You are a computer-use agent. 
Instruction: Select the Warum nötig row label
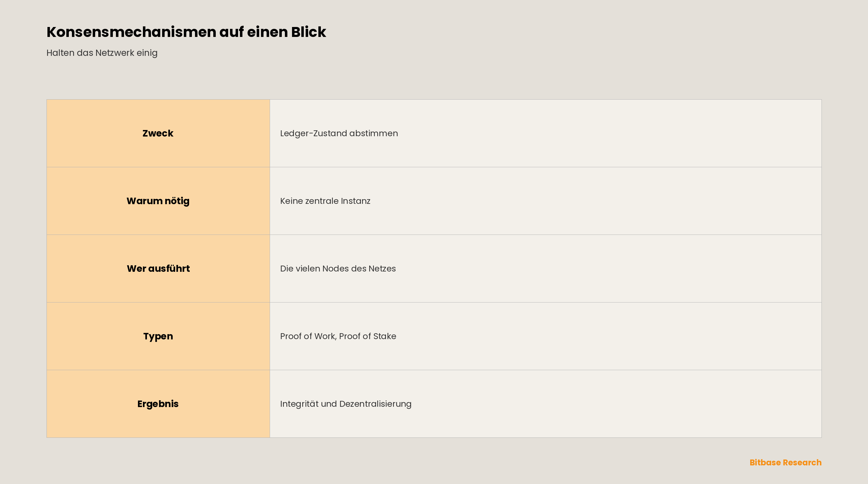coord(158,201)
